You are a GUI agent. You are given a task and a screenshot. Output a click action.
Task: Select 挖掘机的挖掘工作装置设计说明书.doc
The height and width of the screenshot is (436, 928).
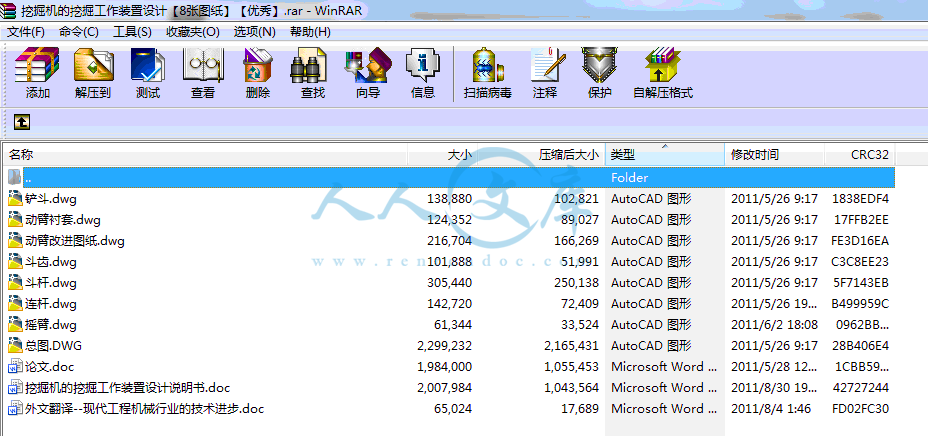[127, 388]
